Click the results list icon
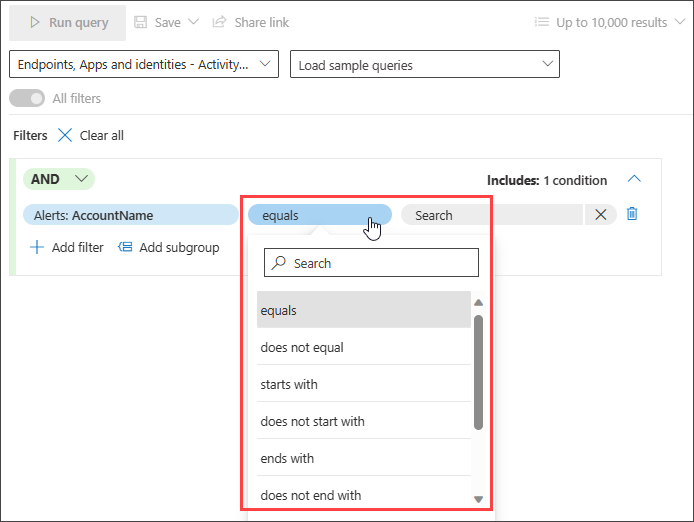Image resolution: width=694 pixels, height=522 pixels. [x=542, y=22]
